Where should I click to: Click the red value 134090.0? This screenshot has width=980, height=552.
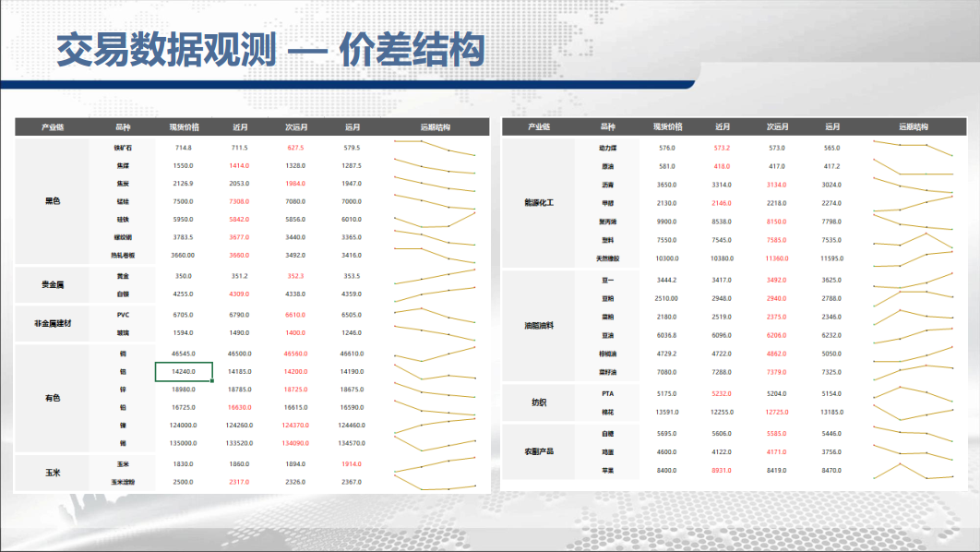point(295,443)
